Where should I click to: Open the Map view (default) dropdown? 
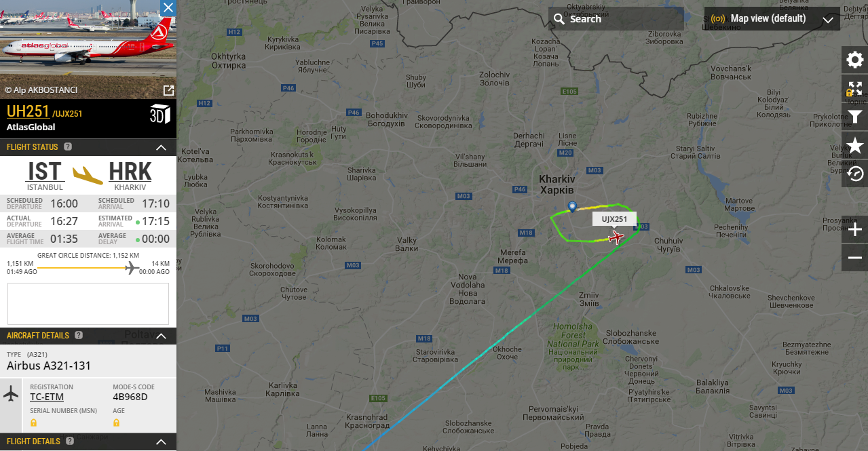pyautogui.click(x=772, y=19)
